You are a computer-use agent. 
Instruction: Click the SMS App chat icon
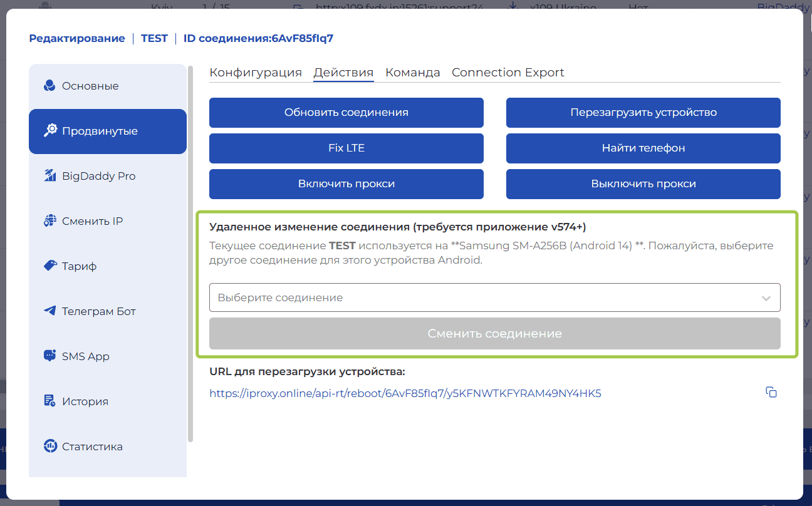coord(50,356)
